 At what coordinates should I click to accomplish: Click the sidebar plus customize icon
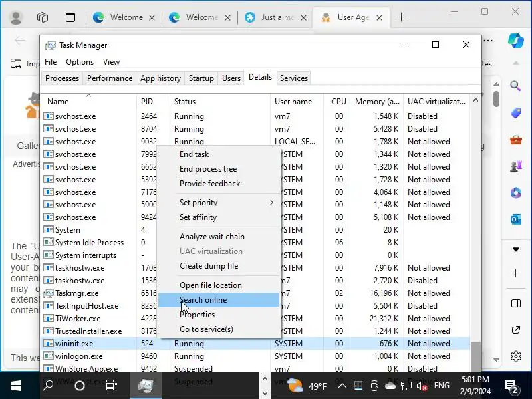coord(516,273)
